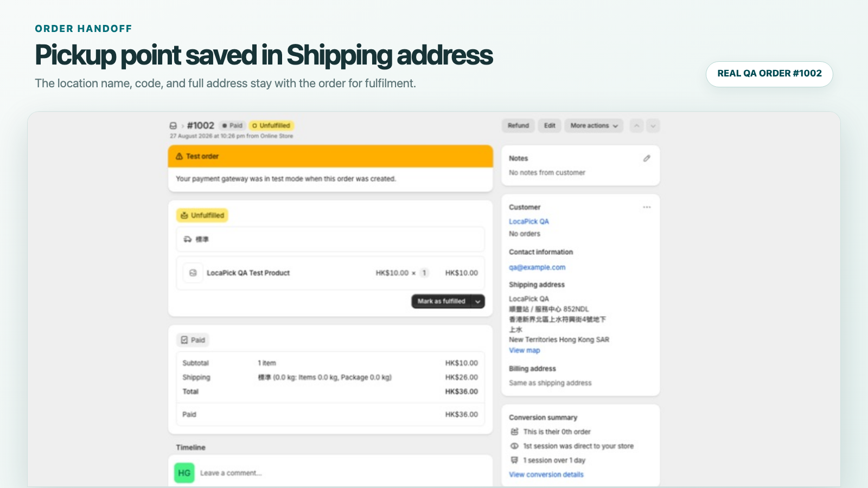Click the HG user avatar in Timeline
The image size is (868, 488).
(x=184, y=473)
